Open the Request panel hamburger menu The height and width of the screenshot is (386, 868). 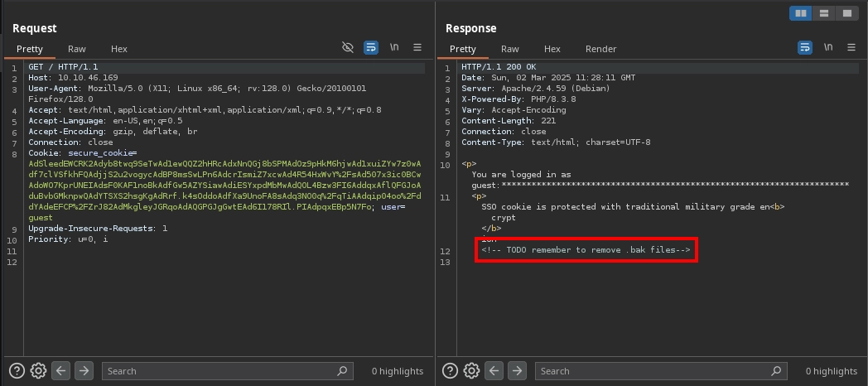pos(417,48)
